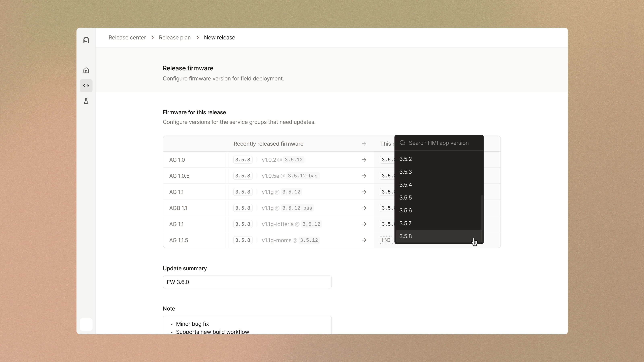Screen dimensions: 644x362
Task: Click the arrow icon in AGB 1.1 row
Action: pyautogui.click(x=364, y=208)
